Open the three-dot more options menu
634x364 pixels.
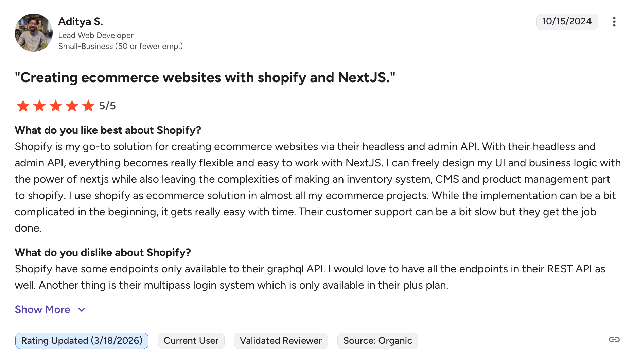click(x=614, y=22)
